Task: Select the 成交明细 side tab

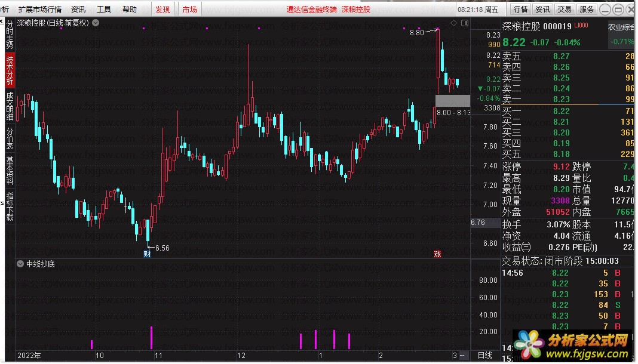Action: (x=10, y=106)
